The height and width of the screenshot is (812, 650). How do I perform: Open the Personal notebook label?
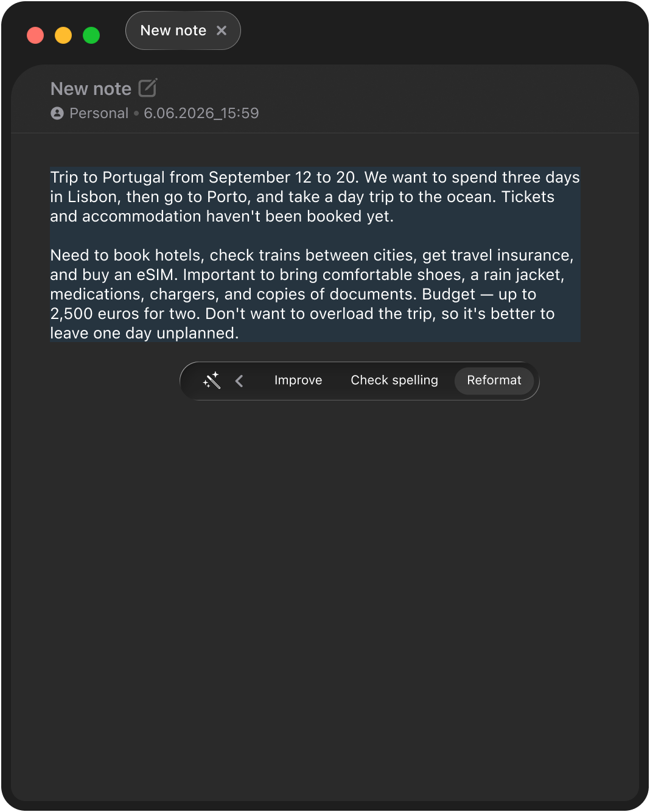click(x=99, y=113)
